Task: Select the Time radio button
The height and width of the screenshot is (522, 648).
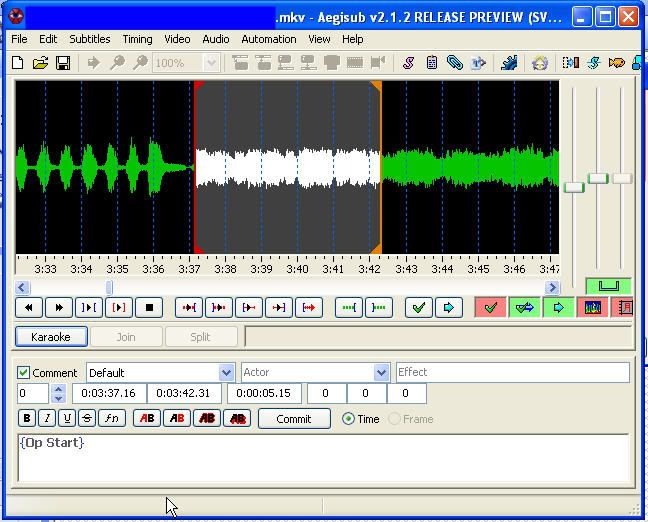Action: coord(348,419)
